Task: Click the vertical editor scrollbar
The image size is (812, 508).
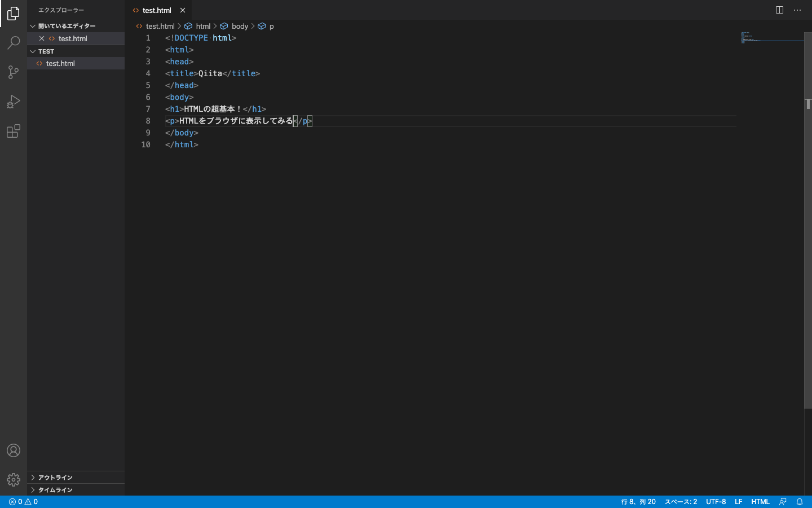Action: [808, 220]
